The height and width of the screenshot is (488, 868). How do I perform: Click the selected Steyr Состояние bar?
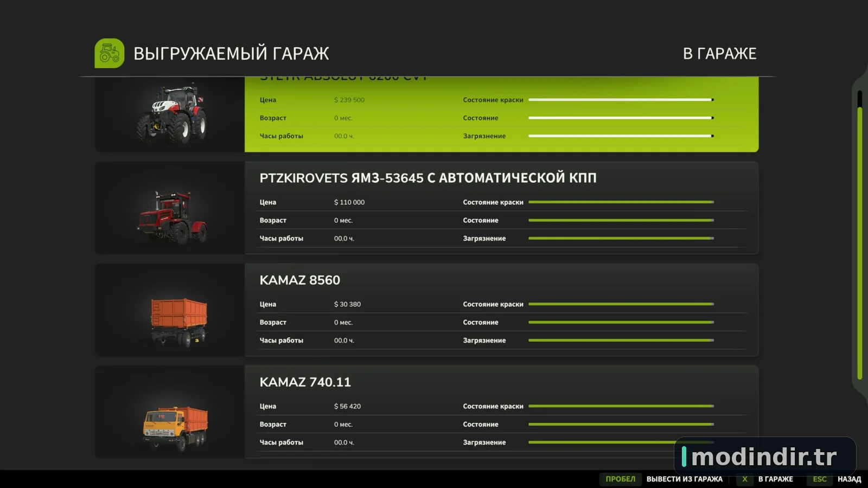621,118
